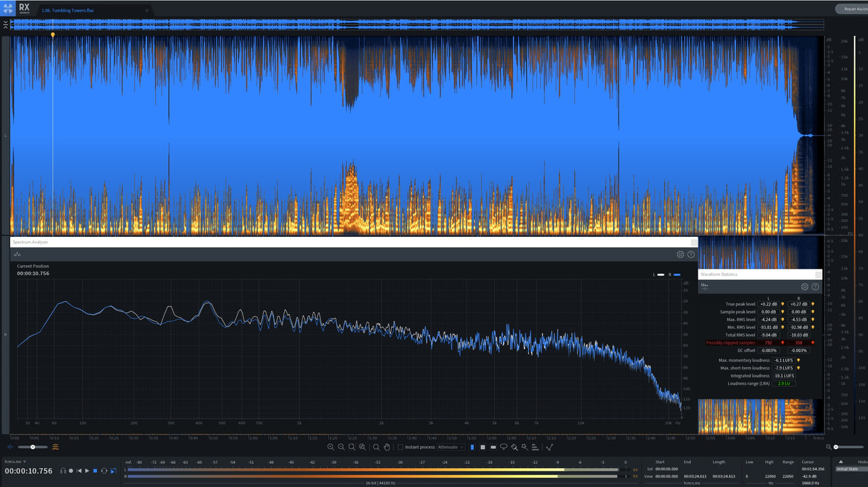This screenshot has height=487, width=868.
Task: Select the Magic wand tool
Action: coord(524,447)
